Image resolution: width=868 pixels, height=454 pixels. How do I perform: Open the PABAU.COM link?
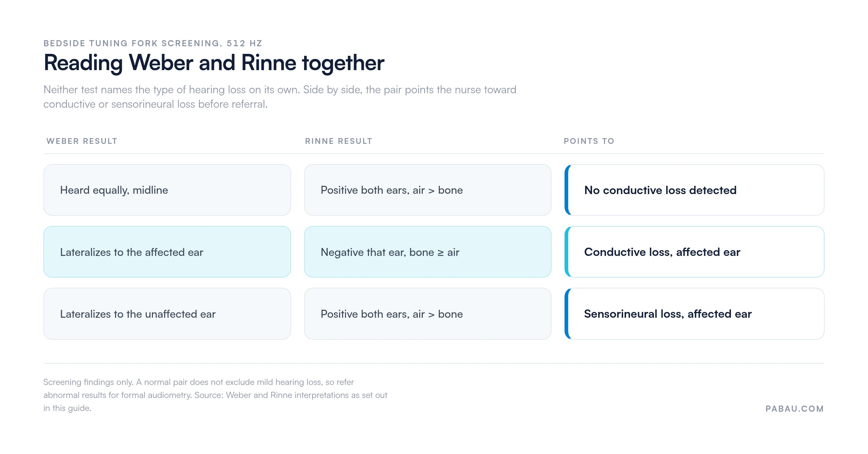[x=795, y=409]
